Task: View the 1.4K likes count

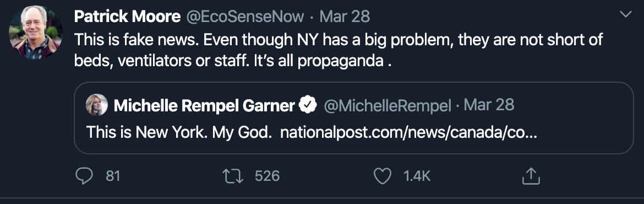Action: (417, 176)
